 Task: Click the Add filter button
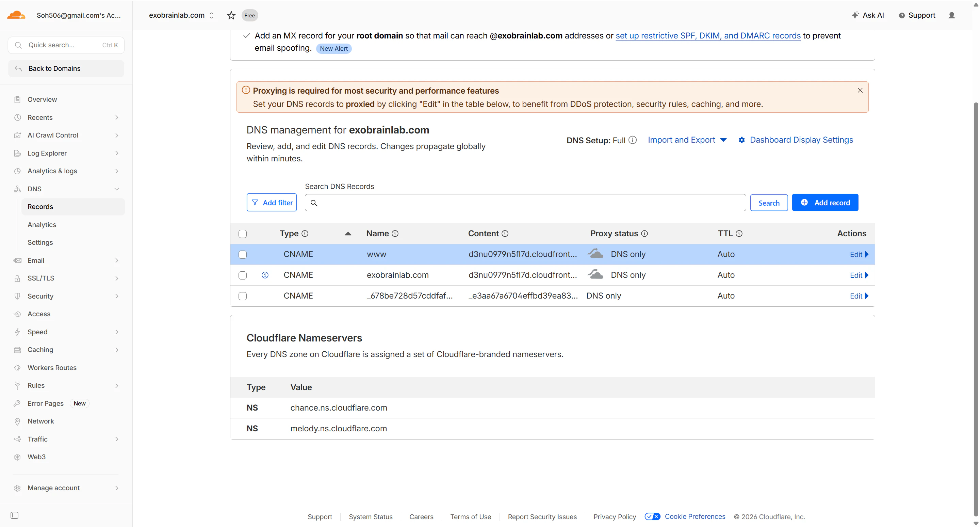(x=272, y=203)
